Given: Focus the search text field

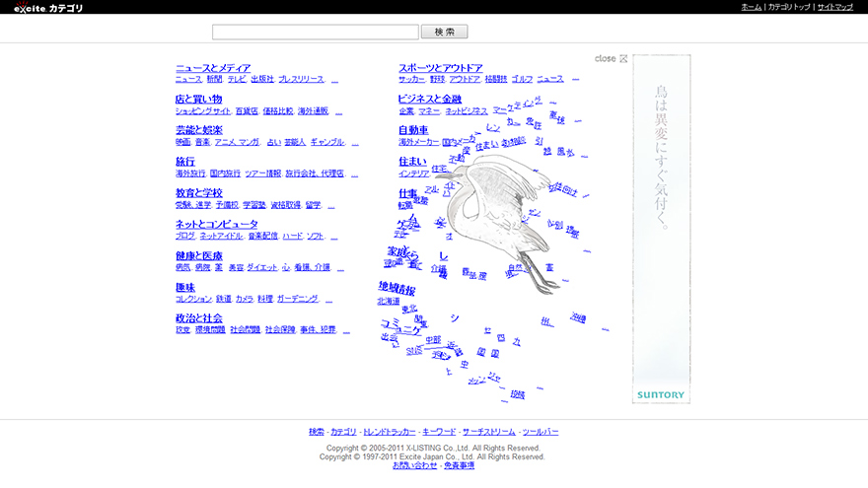Looking at the screenshot, I should (315, 33).
